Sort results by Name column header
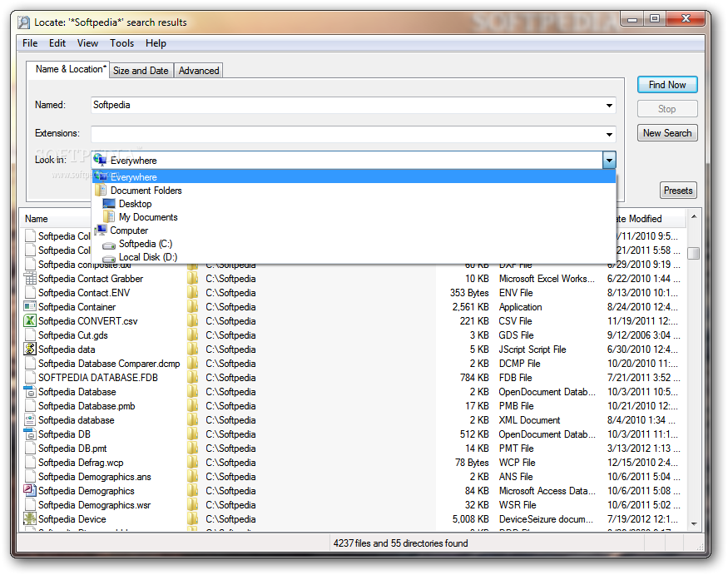Viewport: 728px width, 575px height. tap(56, 219)
